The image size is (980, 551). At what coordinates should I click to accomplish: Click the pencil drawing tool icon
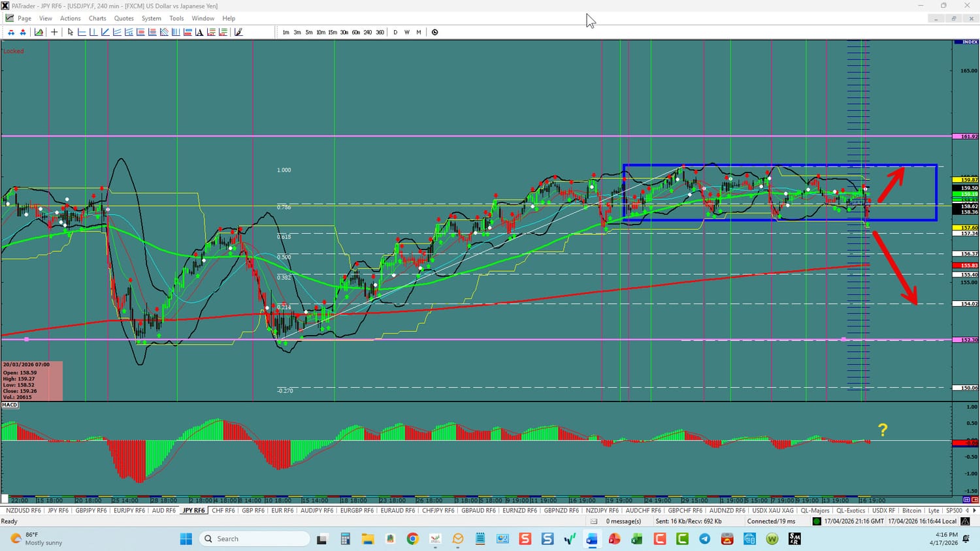(x=238, y=32)
